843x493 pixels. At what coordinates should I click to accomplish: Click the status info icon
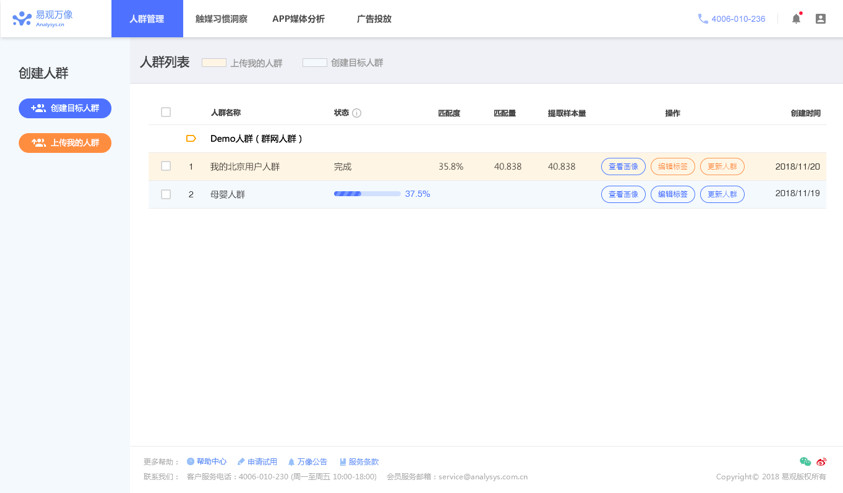[356, 113]
